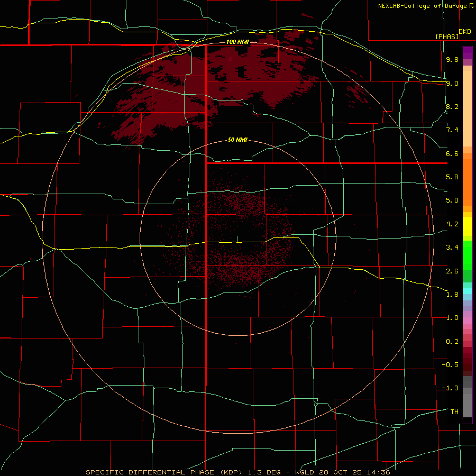Click the 100 NMI range ring label

point(237,42)
